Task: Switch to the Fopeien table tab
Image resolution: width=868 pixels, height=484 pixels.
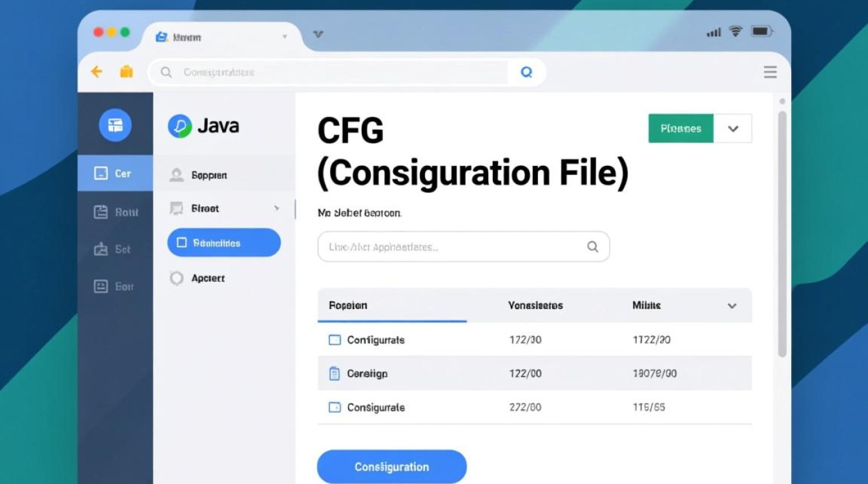Action: (347, 305)
